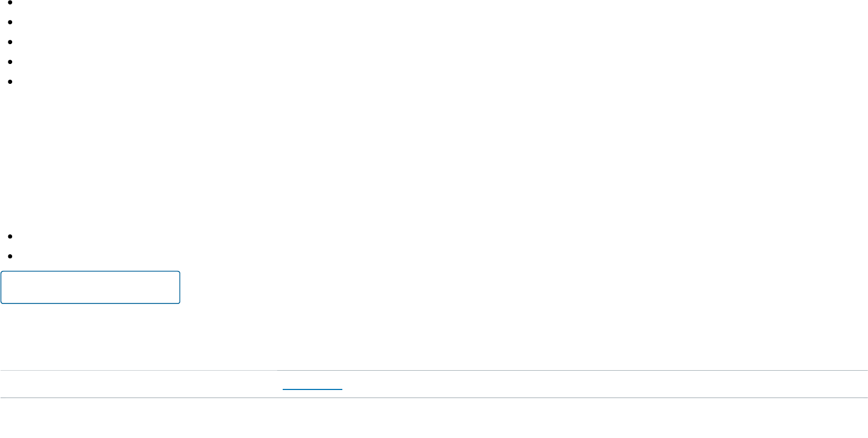This screenshot has height=438, width=868.
Task: Click the partially cut-off topmost bullet point
Action: pos(11,2)
